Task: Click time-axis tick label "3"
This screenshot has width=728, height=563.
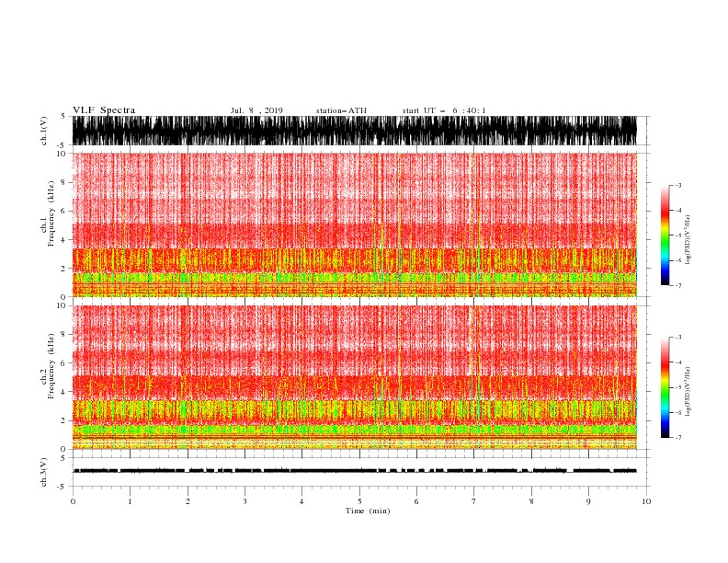Action: coord(245,501)
